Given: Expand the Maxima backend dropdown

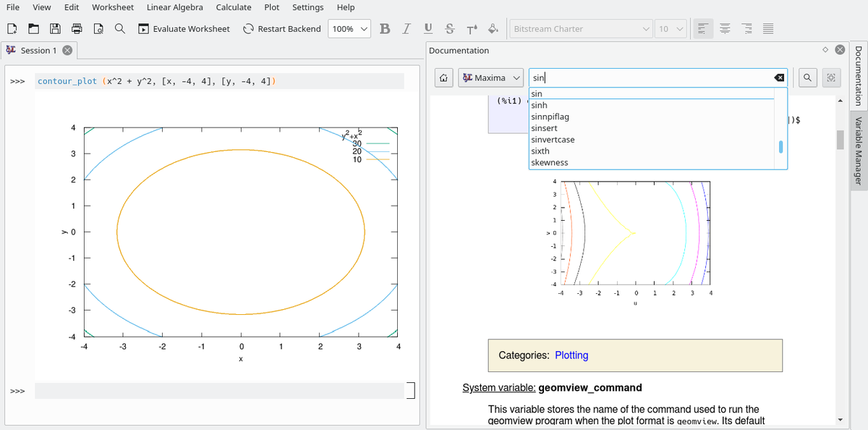Looking at the screenshot, I should tap(492, 77).
